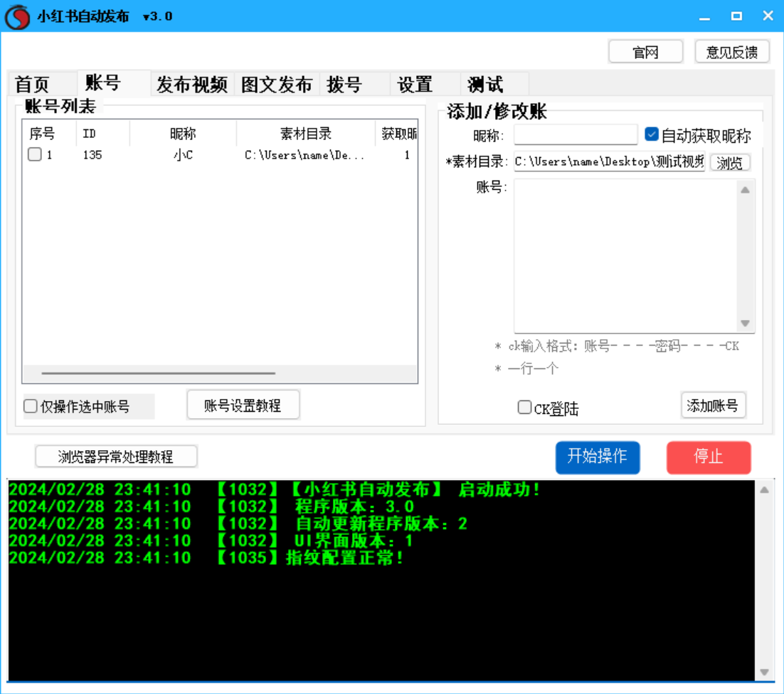Click the 获取昵 column header
Viewport: 784px width, 694px height.
click(397, 134)
